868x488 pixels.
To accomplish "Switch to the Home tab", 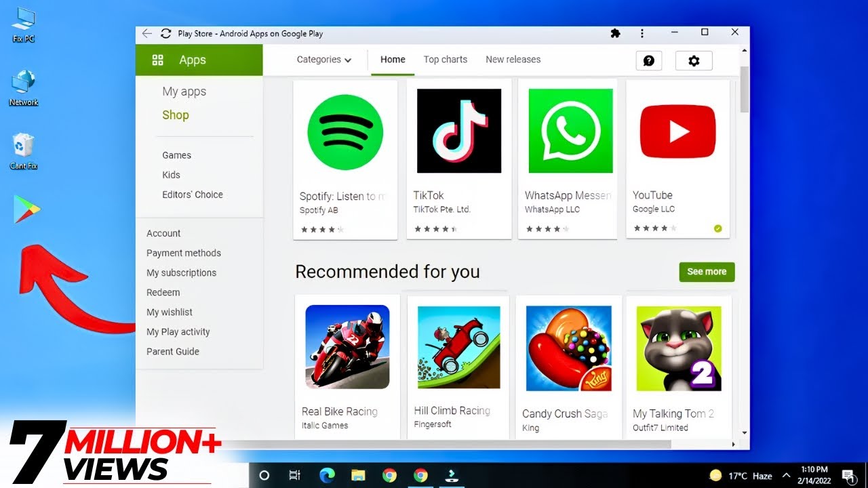I will [x=393, y=60].
